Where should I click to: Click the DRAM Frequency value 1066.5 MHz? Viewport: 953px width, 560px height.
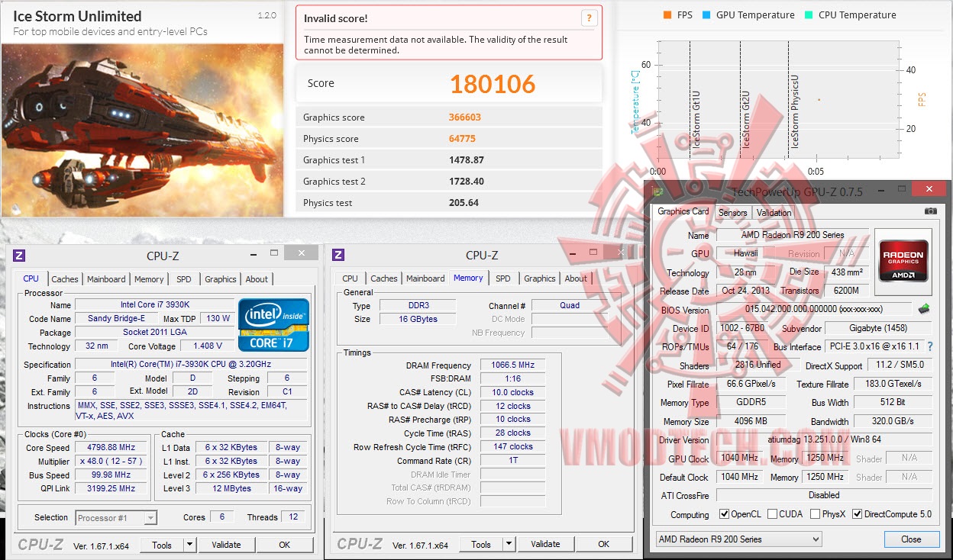[x=512, y=365]
